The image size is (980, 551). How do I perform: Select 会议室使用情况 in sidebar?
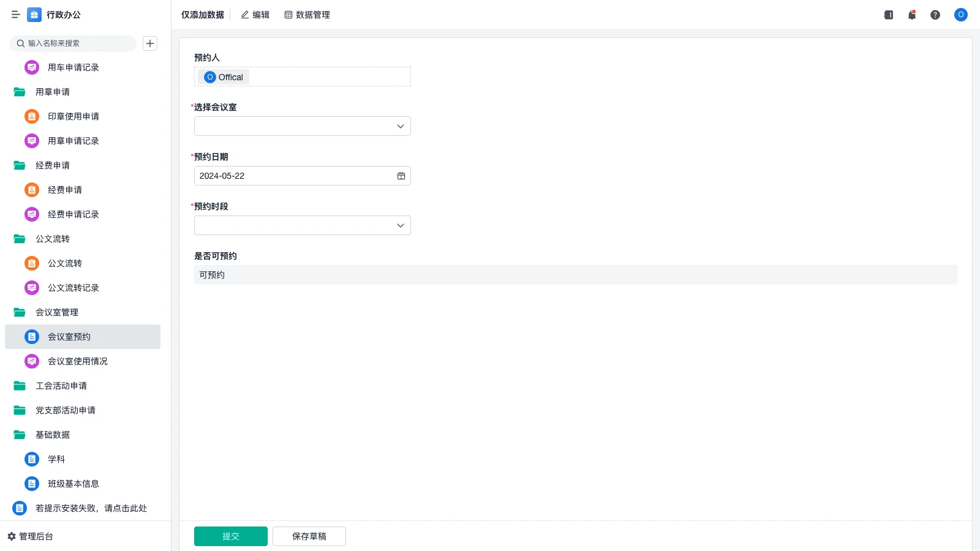(83, 361)
